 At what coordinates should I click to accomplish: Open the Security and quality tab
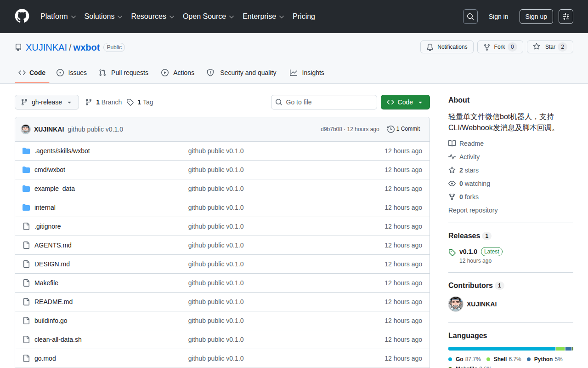[242, 73]
